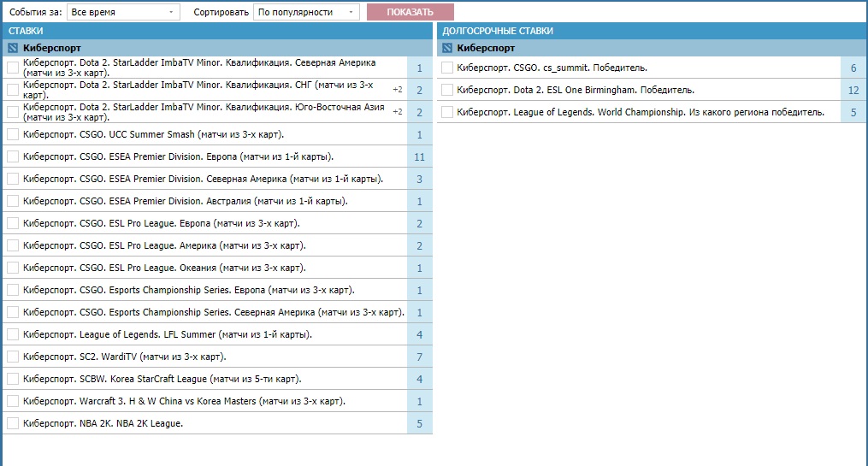Viewport: 868px width, 466px height.
Task: Click the striped icon in ДОЛГОСРОЧНЫЕ СТАВКИ Киберспорт header
Action: [446, 48]
